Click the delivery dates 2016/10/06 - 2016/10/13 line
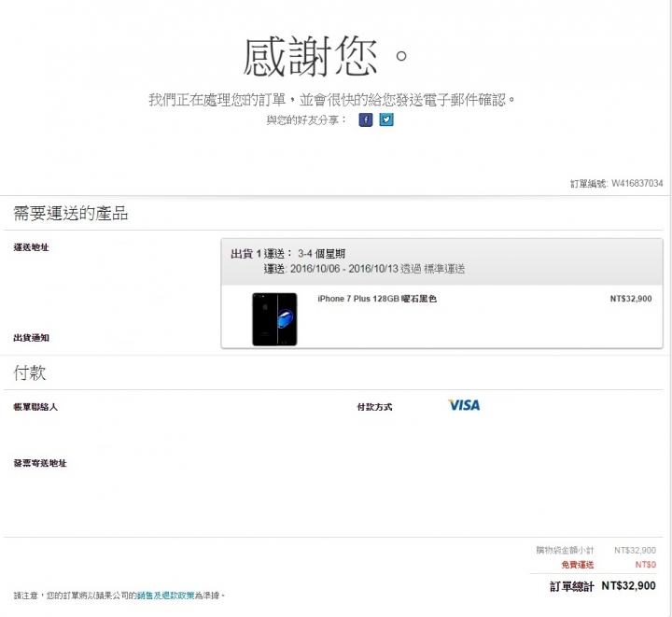Screen dimensions: 672x617 364,269
